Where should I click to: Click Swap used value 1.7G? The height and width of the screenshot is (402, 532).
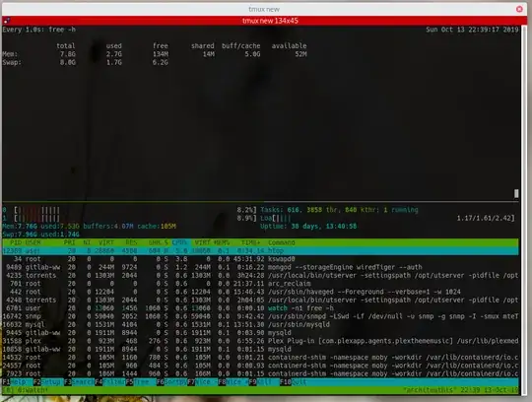tap(114, 62)
